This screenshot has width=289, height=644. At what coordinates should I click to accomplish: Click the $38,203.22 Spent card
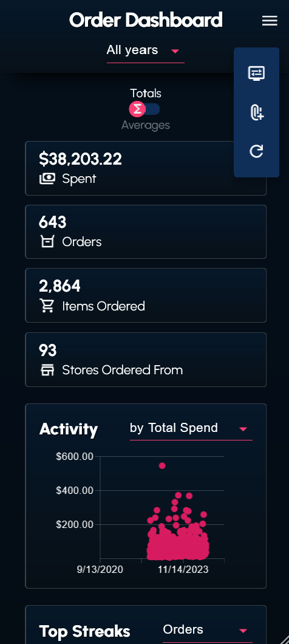[146, 168]
